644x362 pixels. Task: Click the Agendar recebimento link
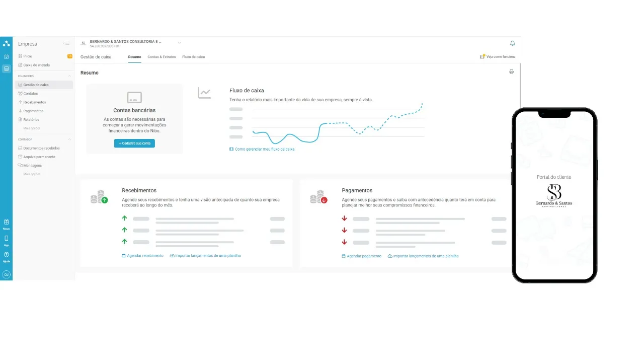tap(143, 256)
